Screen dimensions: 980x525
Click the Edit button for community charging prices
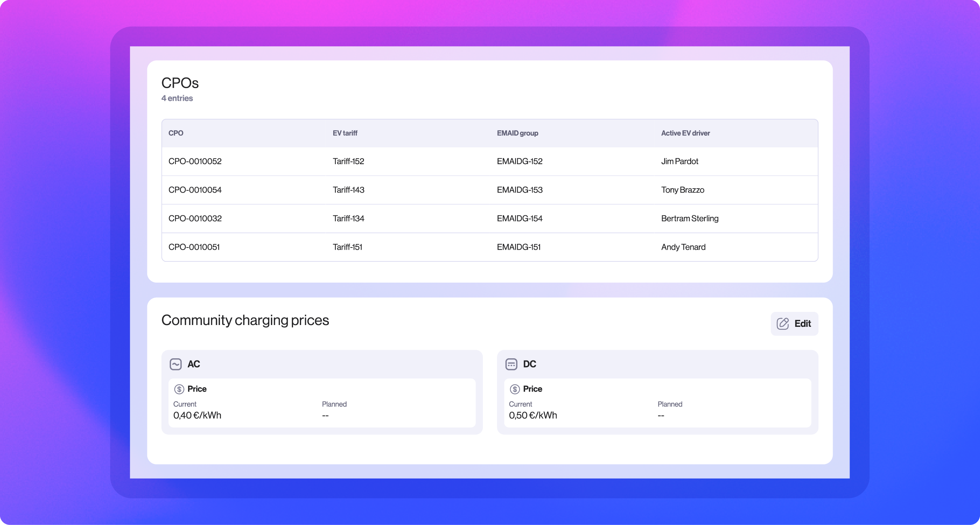[794, 323]
